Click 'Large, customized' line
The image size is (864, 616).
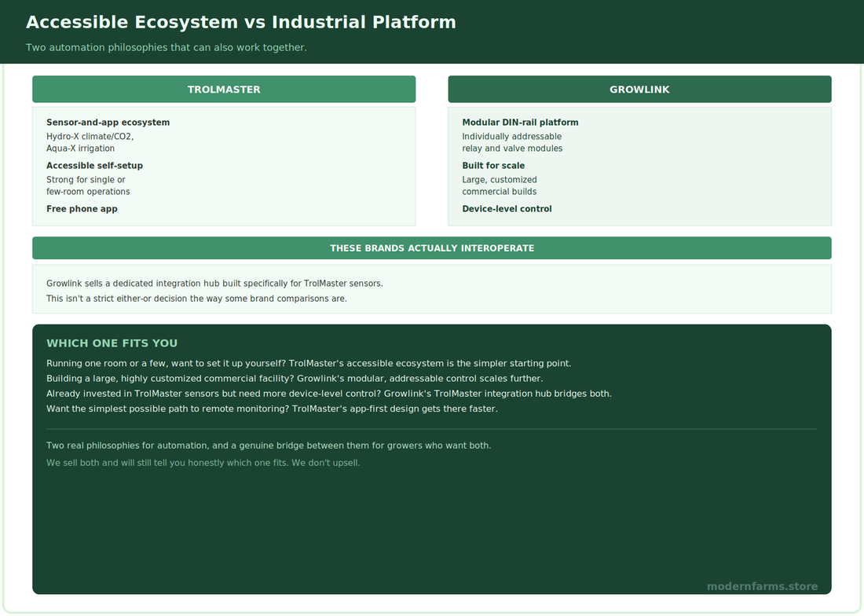pyautogui.click(x=500, y=180)
